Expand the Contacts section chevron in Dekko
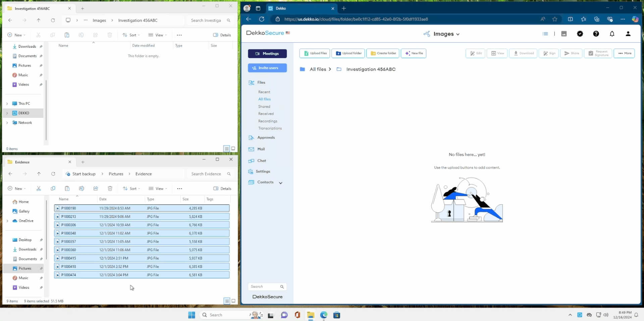 (281, 183)
